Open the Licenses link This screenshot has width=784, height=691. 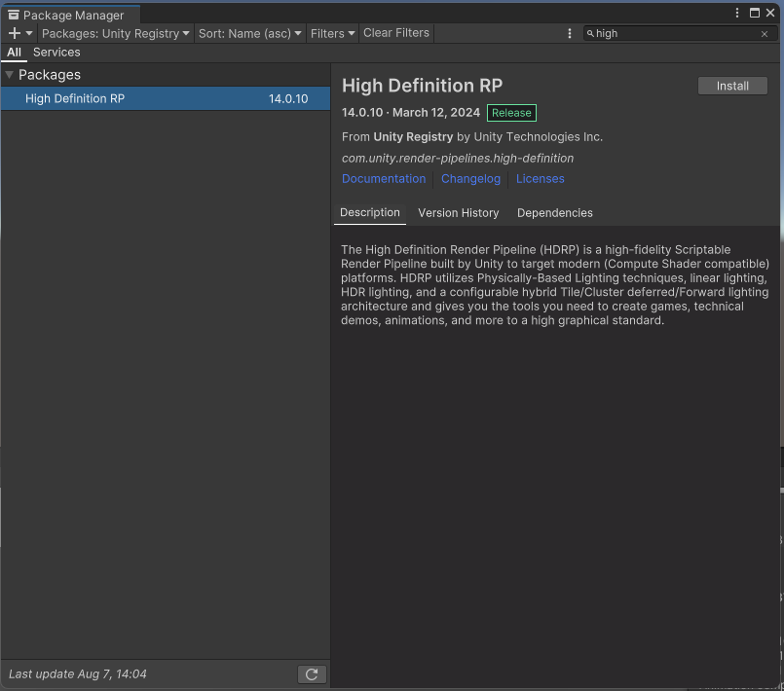tap(541, 179)
